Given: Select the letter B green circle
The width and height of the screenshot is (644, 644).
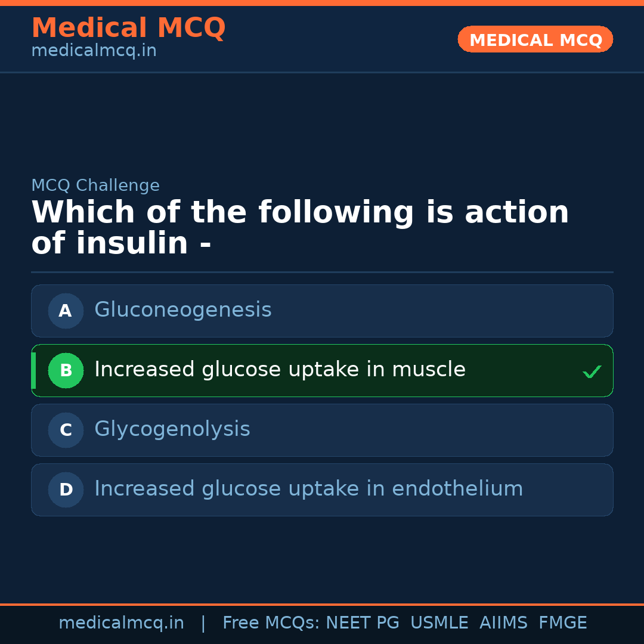Looking at the screenshot, I should (66, 370).
